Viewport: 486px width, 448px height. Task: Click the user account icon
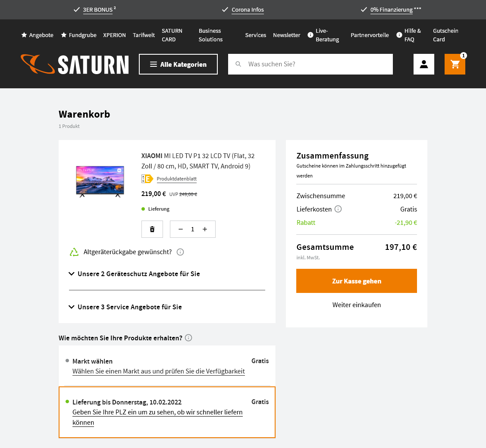coord(423,64)
